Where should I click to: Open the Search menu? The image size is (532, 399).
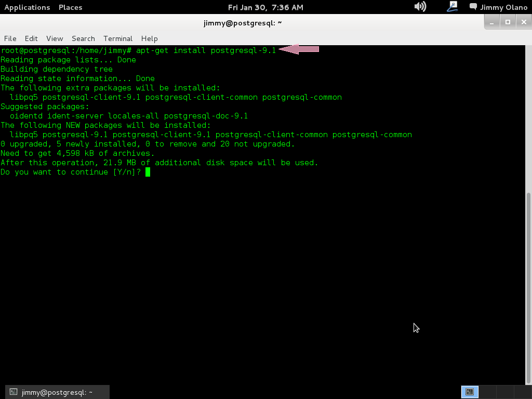coord(83,38)
